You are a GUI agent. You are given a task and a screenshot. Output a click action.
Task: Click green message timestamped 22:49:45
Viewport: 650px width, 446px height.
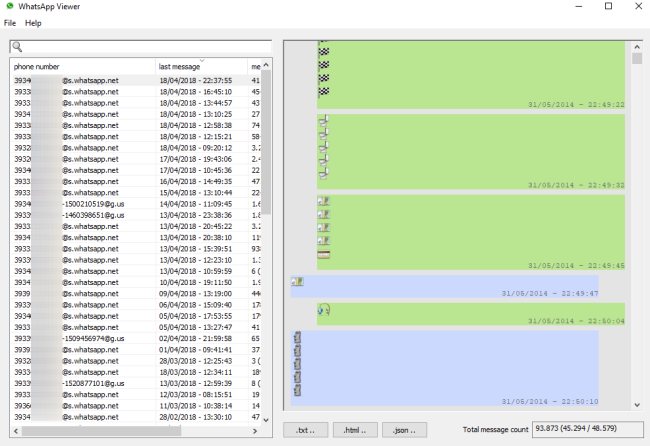click(471, 233)
